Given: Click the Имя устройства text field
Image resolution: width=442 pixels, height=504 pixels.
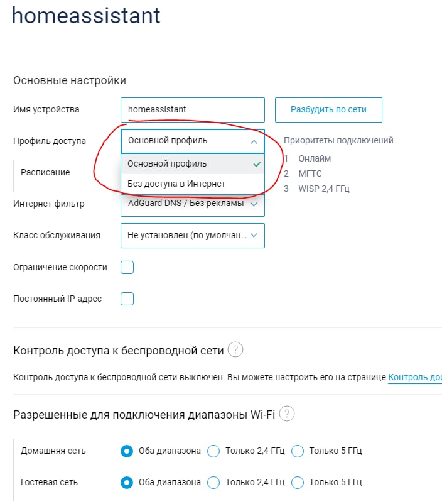Looking at the screenshot, I should [192, 110].
